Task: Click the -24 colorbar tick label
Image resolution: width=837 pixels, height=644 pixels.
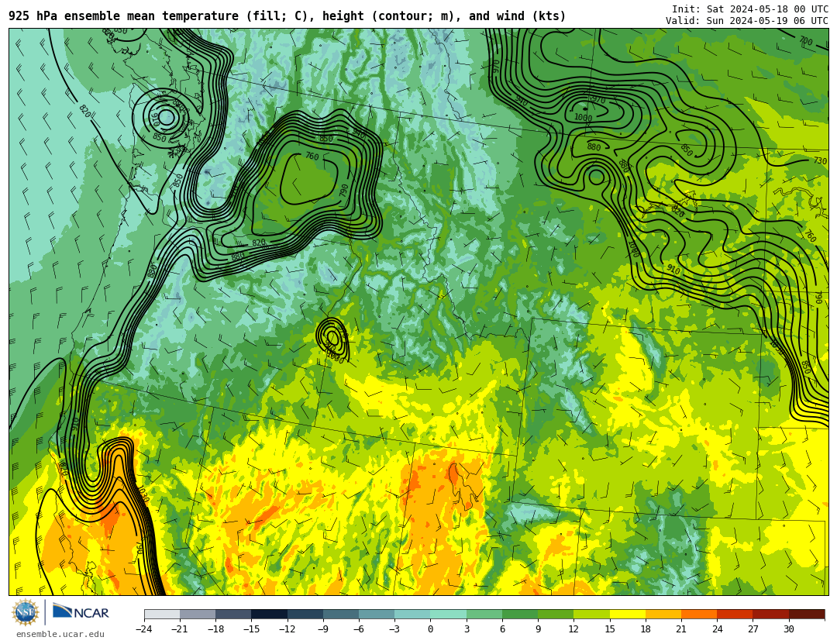Action: pyautogui.click(x=144, y=629)
